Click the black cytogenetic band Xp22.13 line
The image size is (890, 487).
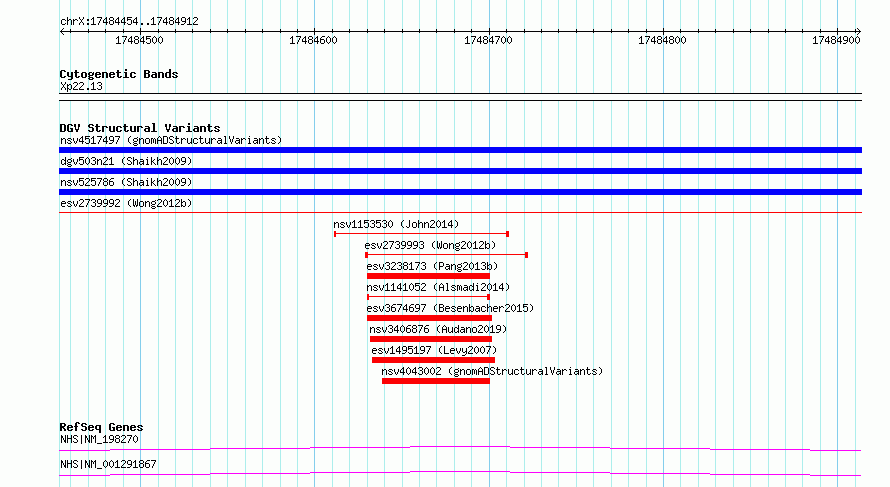[460, 97]
